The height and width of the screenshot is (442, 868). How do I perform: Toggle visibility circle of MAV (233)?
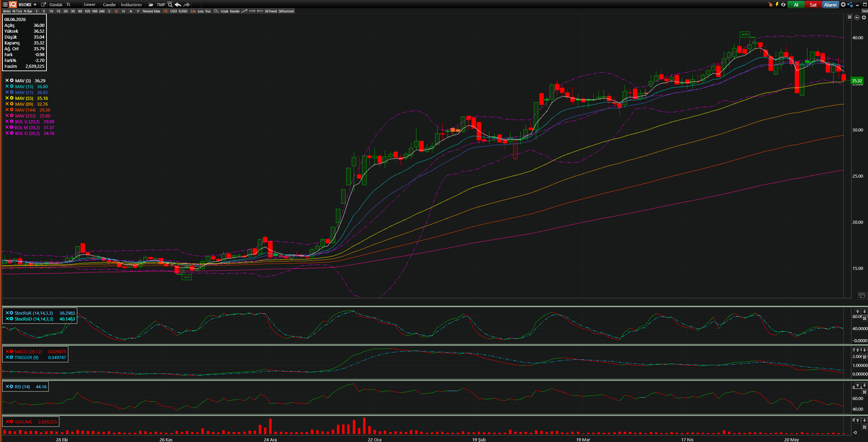point(12,115)
